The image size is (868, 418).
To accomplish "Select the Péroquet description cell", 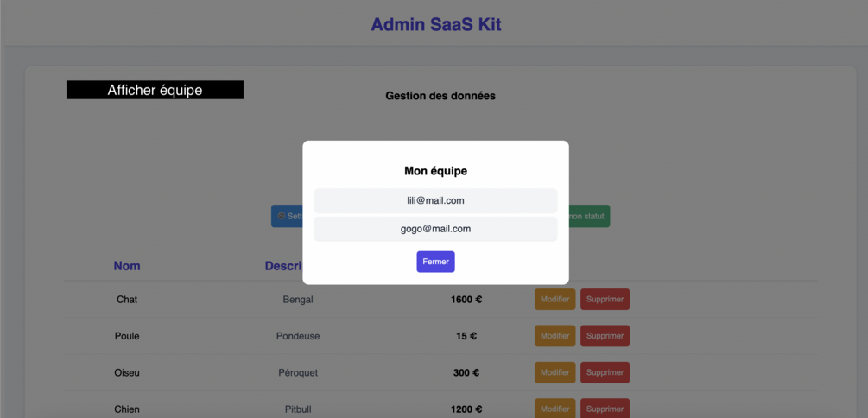I will coord(298,372).
